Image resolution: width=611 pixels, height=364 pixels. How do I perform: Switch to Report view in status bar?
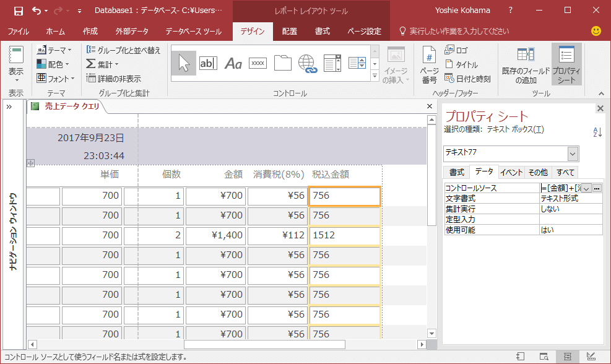[x=520, y=356]
